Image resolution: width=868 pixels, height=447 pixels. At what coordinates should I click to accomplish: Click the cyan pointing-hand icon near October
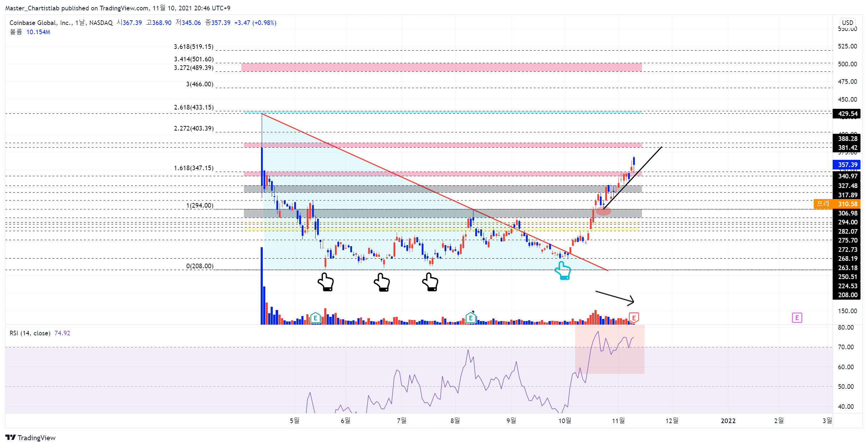tap(563, 270)
